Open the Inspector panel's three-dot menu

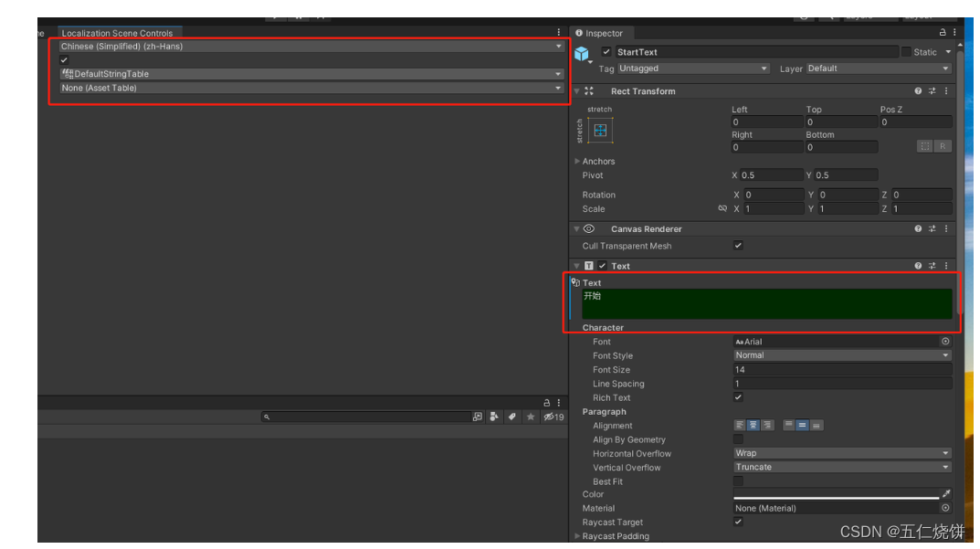[x=954, y=33]
